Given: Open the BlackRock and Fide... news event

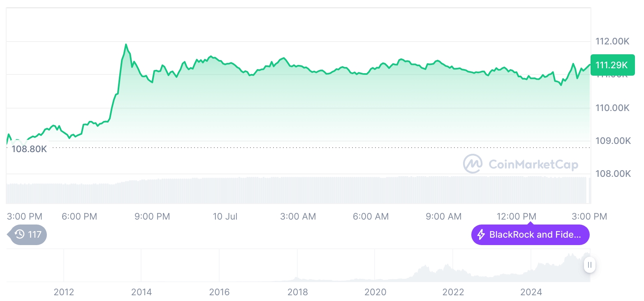Looking at the screenshot, I should (530, 235).
